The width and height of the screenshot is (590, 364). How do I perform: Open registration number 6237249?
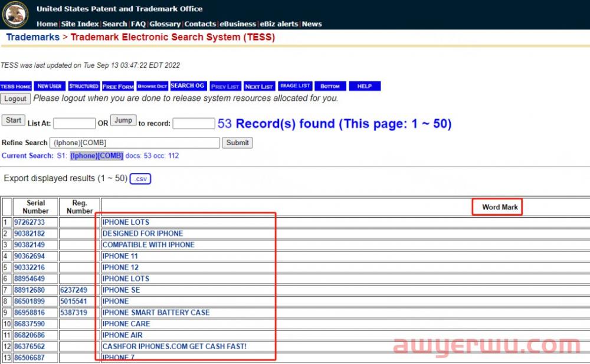point(74,290)
